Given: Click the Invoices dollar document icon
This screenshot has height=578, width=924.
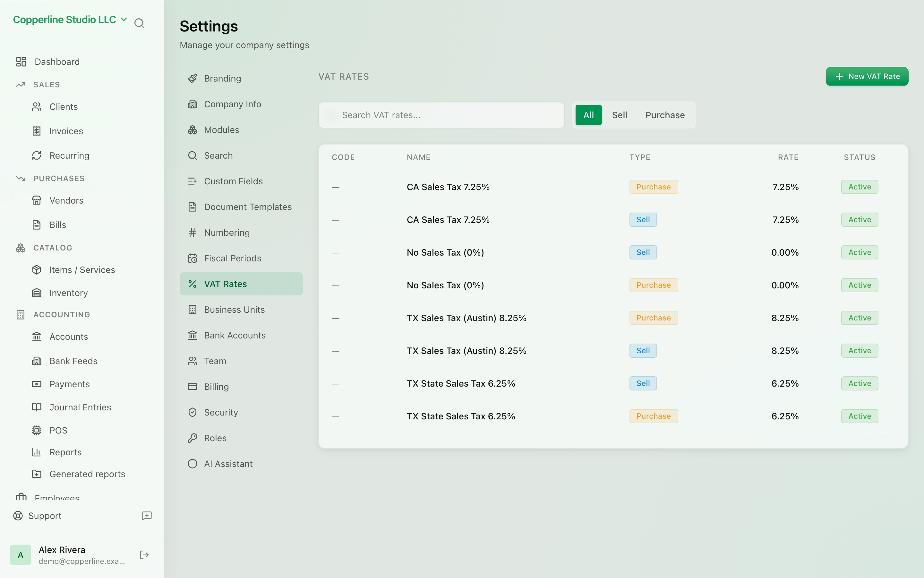Looking at the screenshot, I should pos(37,131).
